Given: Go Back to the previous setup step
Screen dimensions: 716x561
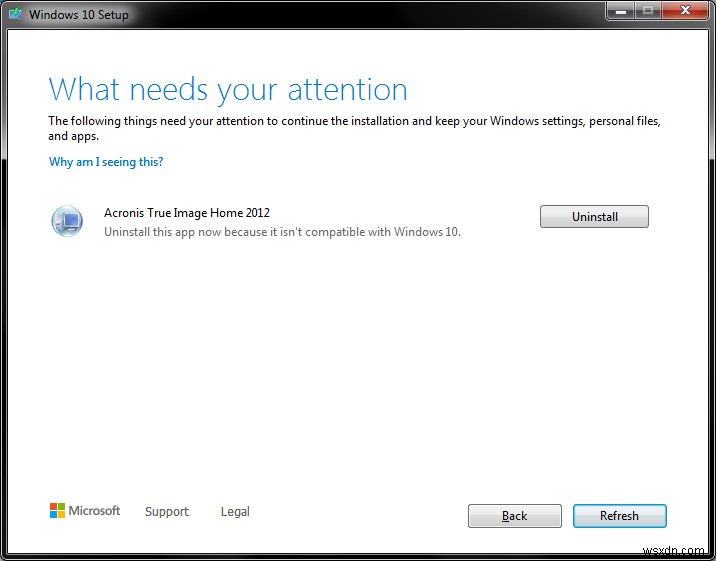Looking at the screenshot, I should (515, 516).
